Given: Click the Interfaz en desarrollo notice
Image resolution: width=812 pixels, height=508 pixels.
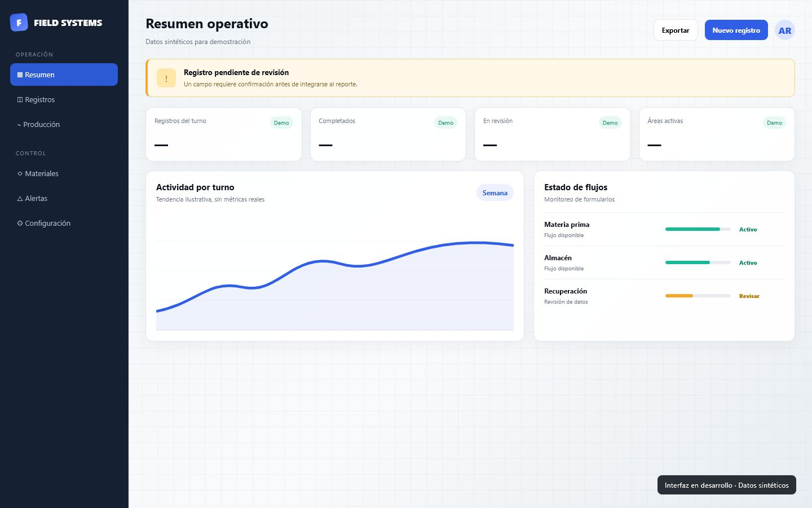Looking at the screenshot, I should [x=727, y=485].
